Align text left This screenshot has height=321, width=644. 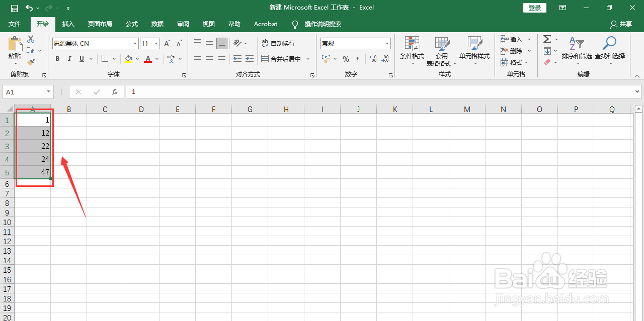198,59
